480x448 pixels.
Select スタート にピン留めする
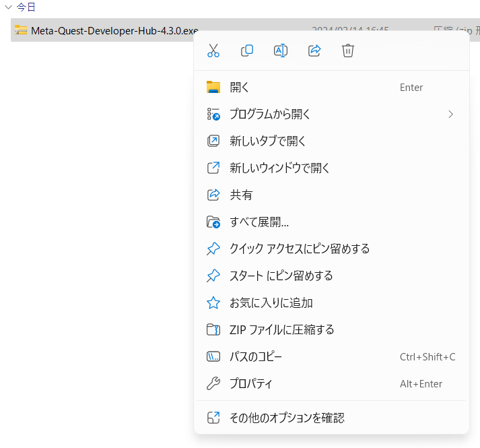click(x=281, y=276)
